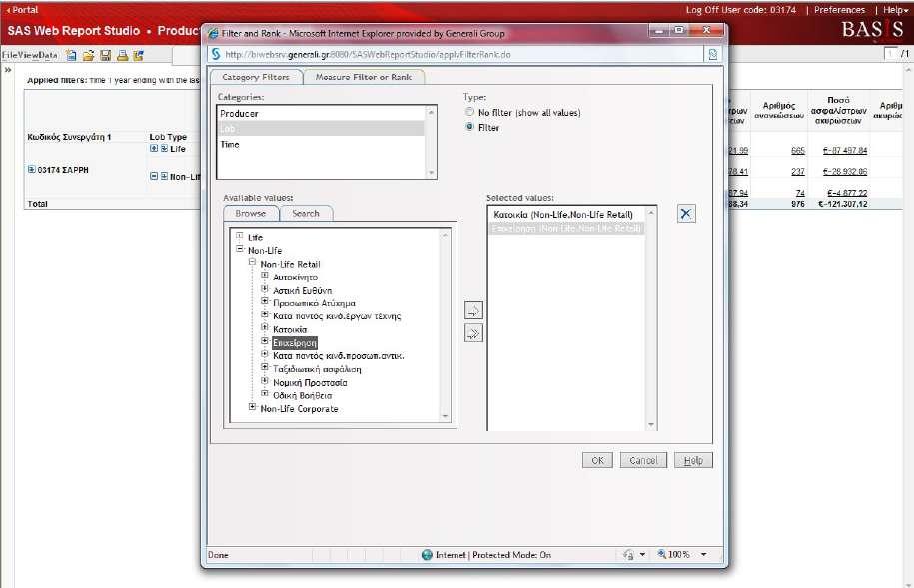This screenshot has height=588, width=914.
Task: Click the compatibility view icon in address bar
Action: click(x=712, y=54)
